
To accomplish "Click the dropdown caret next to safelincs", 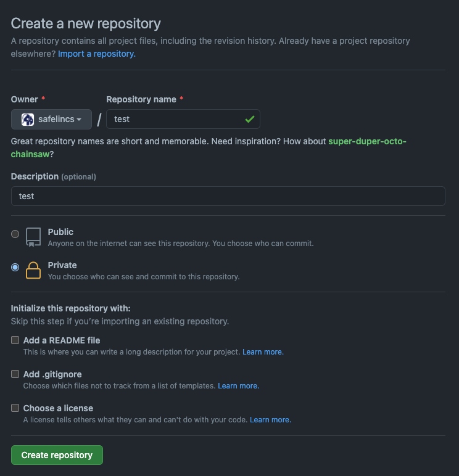I will click(x=79, y=120).
